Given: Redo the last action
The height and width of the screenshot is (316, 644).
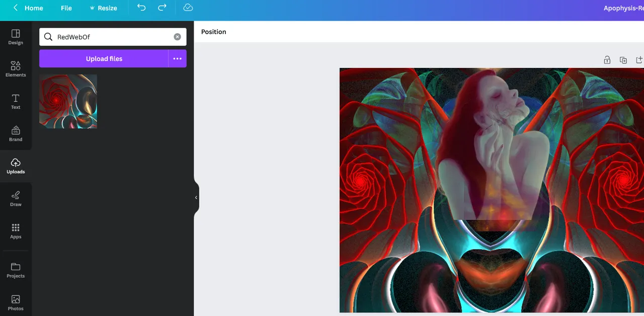Looking at the screenshot, I should (x=162, y=8).
